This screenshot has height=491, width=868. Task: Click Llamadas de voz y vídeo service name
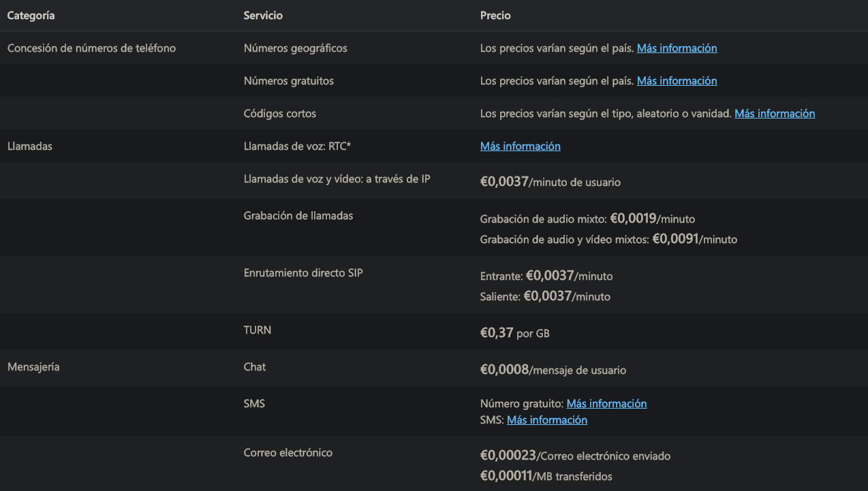point(337,179)
